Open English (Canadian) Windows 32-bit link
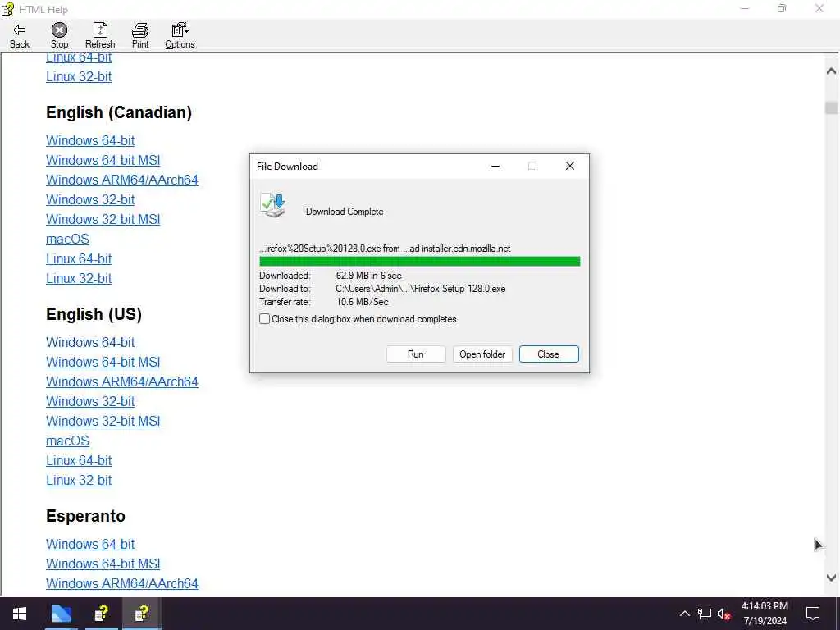840x630 pixels. (90, 199)
